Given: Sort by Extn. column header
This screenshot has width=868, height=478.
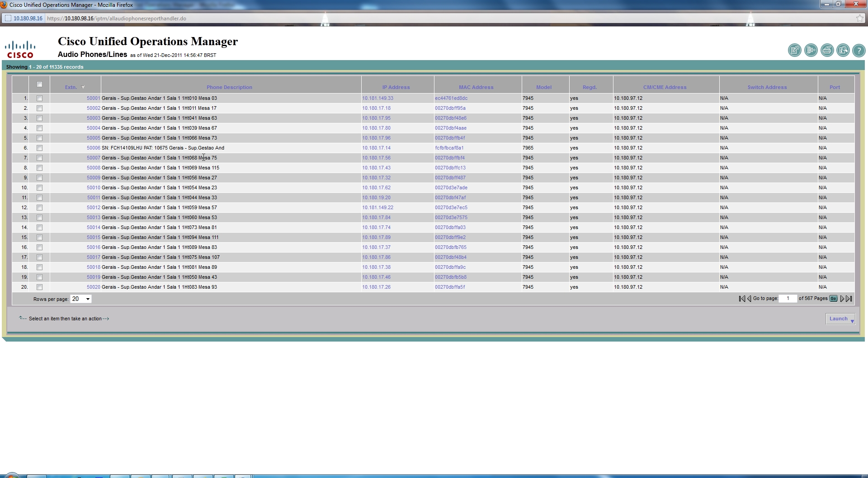Looking at the screenshot, I should (x=71, y=87).
